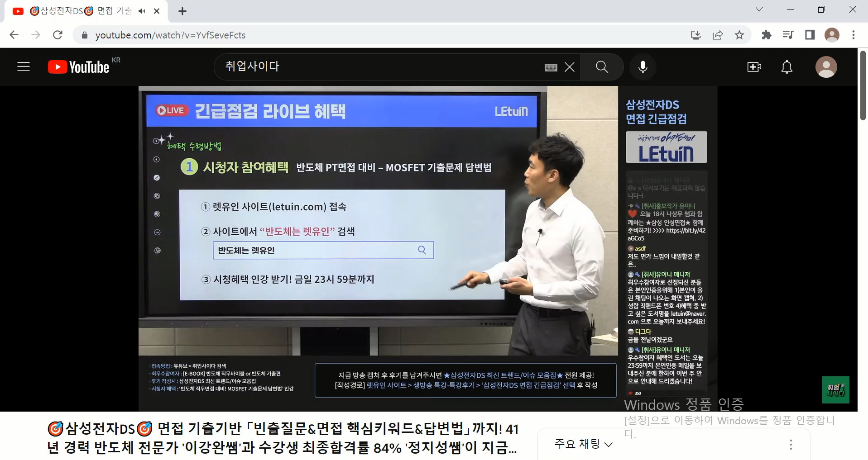
Task: Open the YouTube account avatar menu
Action: 826,67
